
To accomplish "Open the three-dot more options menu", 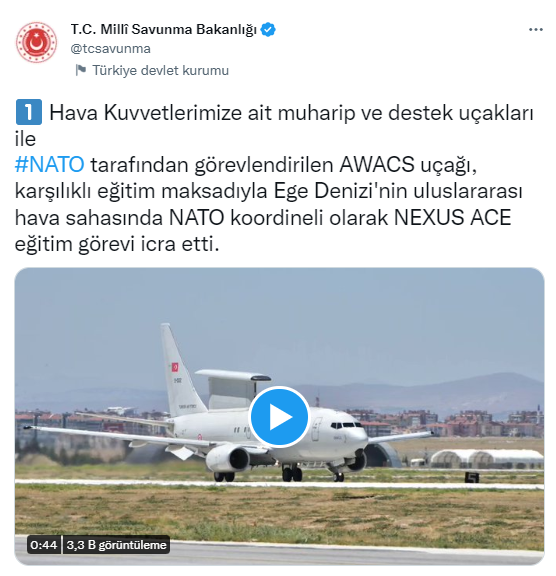I will 535,30.
